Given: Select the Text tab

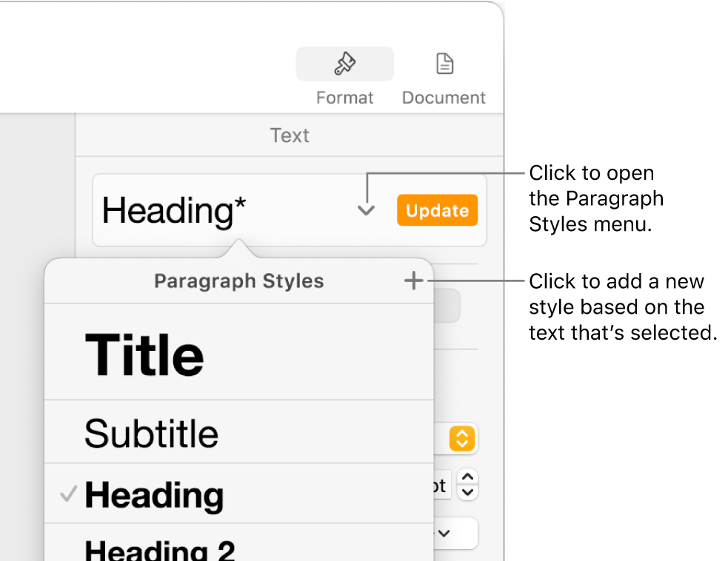Looking at the screenshot, I should [290, 135].
